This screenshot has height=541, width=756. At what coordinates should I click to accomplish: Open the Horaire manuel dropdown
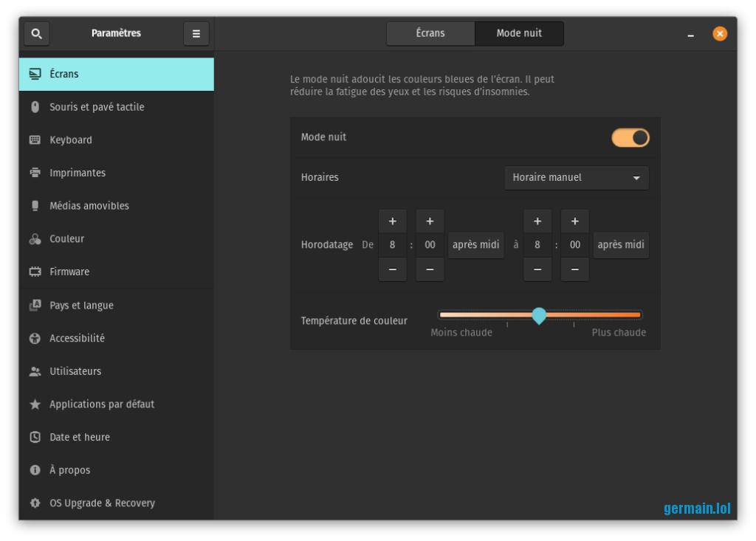[577, 178]
